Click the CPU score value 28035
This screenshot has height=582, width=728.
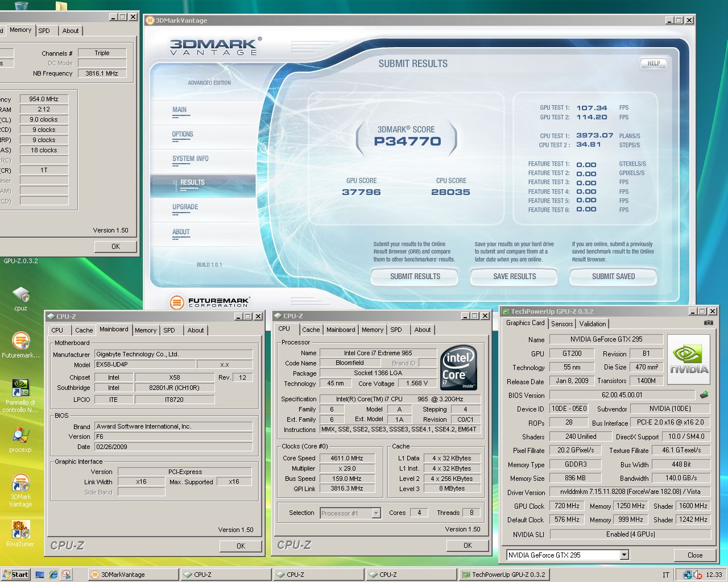click(450, 192)
